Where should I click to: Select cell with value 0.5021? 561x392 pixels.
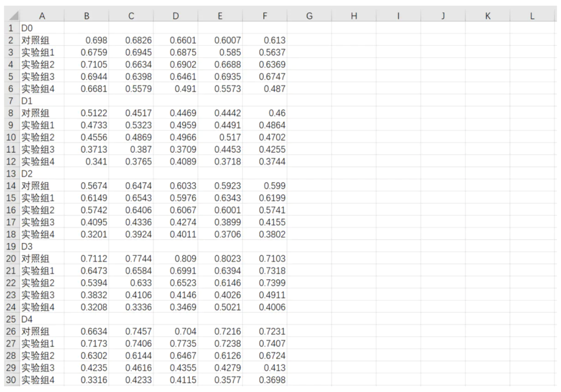[x=220, y=307]
